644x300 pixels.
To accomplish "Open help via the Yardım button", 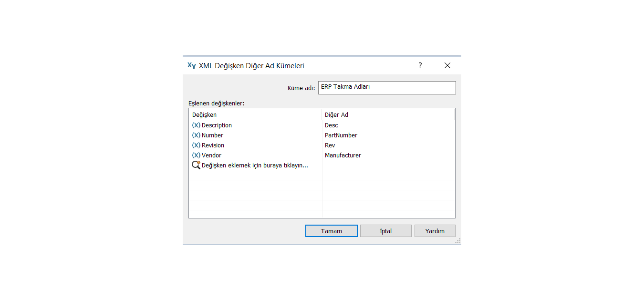I will (435, 231).
